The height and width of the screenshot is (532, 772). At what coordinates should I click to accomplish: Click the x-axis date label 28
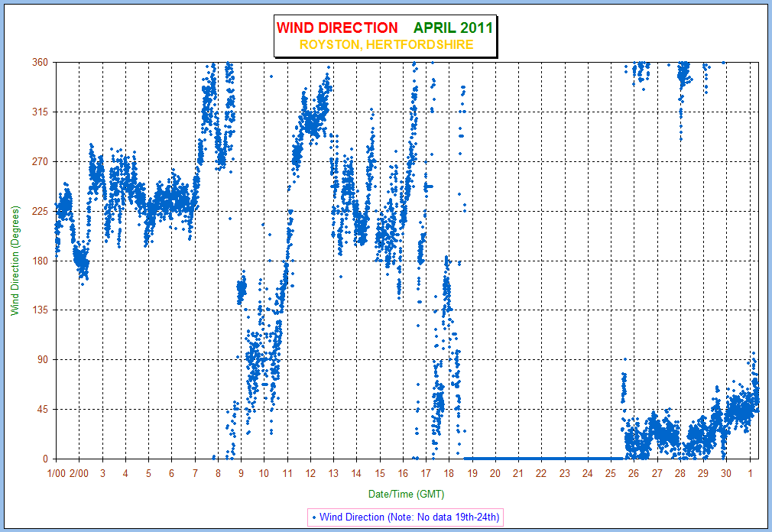coord(680,473)
